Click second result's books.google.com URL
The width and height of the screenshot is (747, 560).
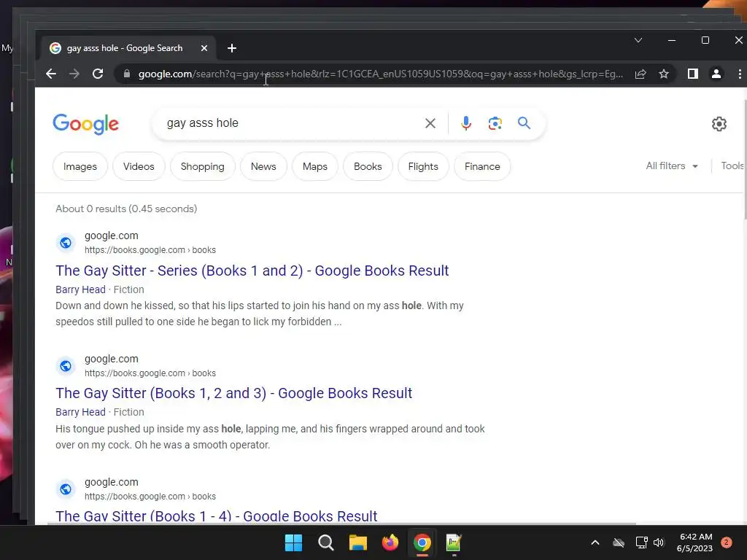tap(150, 373)
